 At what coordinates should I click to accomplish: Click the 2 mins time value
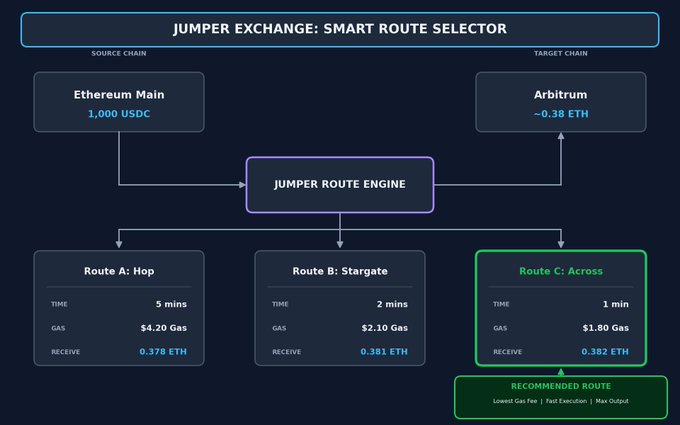click(x=392, y=304)
